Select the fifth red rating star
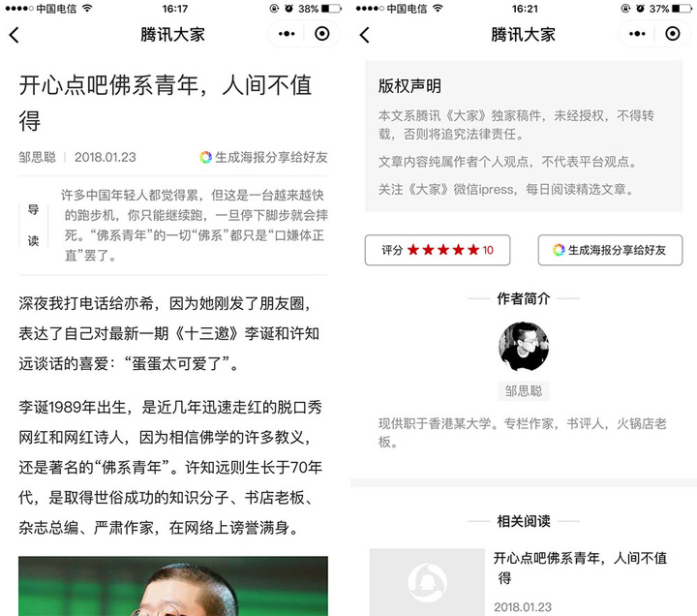Image resolution: width=697 pixels, height=616 pixels. pyautogui.click(x=473, y=250)
